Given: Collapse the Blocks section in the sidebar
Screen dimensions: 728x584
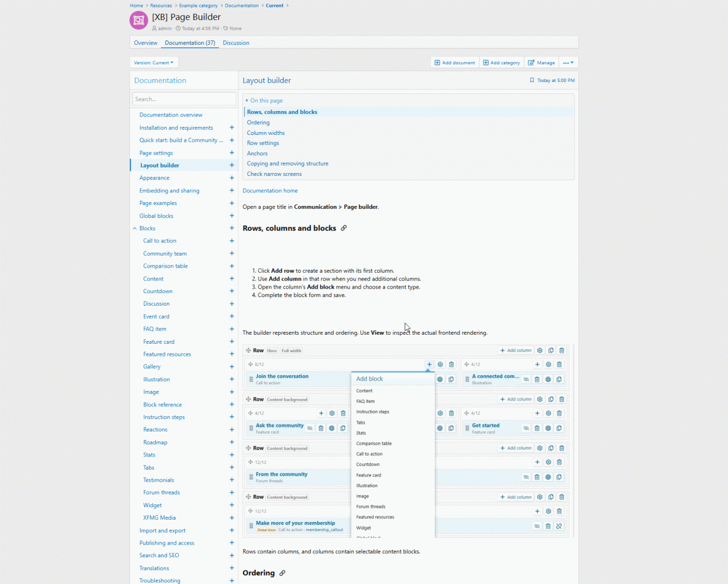Looking at the screenshot, I should pos(135,228).
